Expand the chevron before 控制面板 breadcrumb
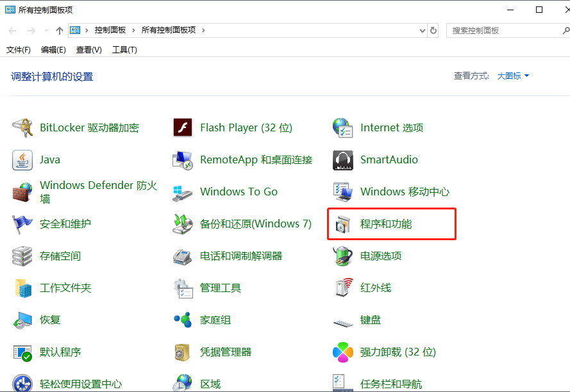 click(87, 31)
